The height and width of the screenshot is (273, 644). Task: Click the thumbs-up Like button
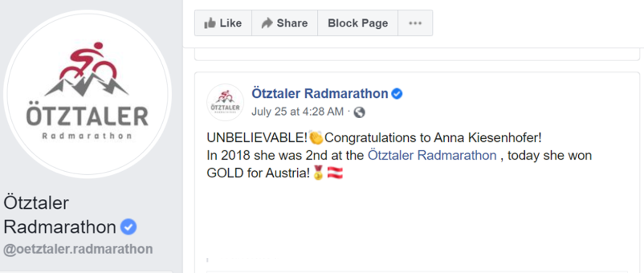pos(223,23)
